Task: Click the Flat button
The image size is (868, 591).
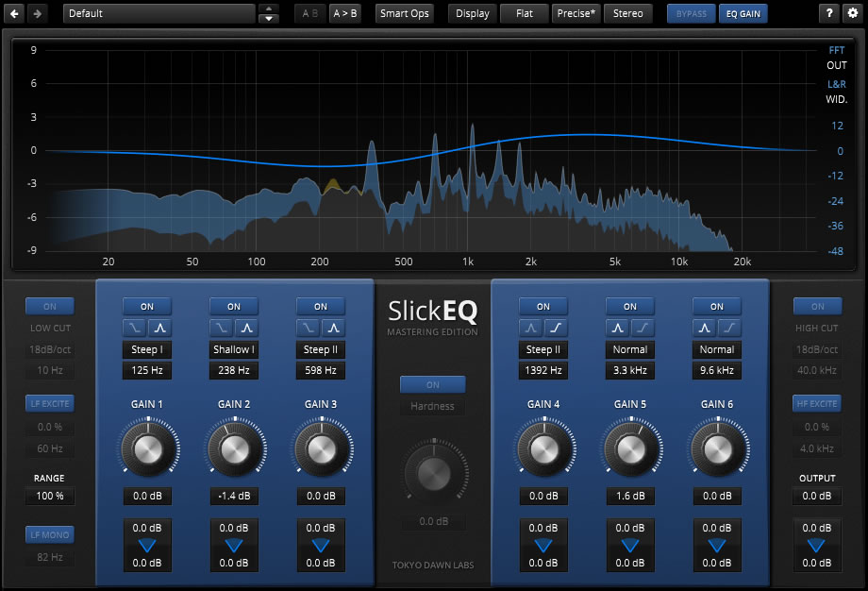Action: pyautogui.click(x=525, y=13)
